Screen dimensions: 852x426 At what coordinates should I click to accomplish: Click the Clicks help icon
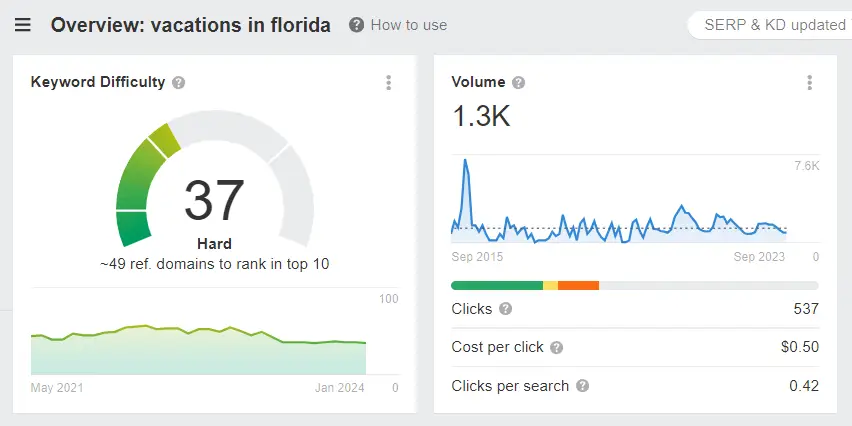pos(505,309)
